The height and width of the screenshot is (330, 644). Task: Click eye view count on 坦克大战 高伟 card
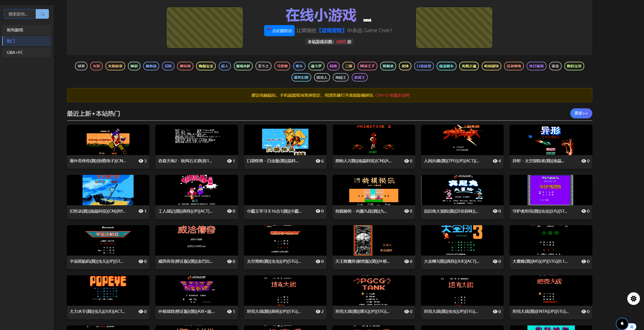(x=320, y=312)
